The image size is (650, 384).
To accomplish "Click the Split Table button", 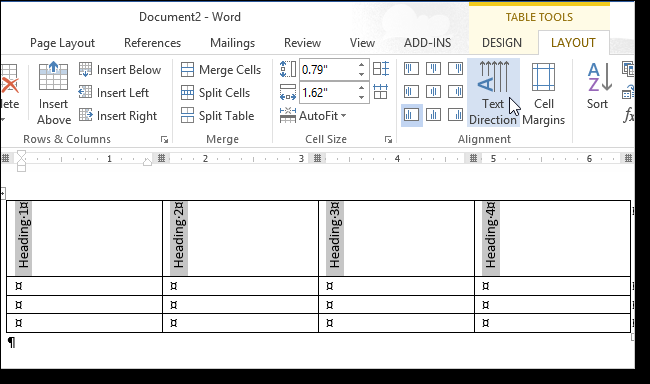I will [x=218, y=116].
